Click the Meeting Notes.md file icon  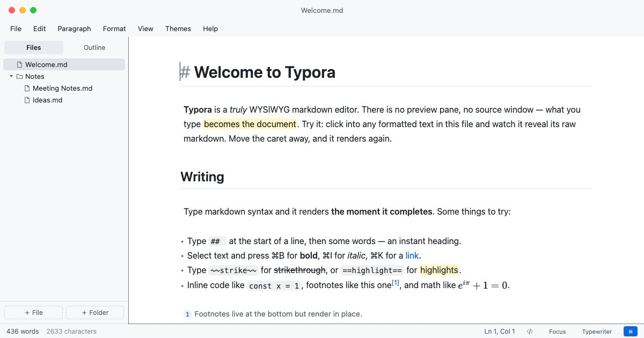tap(27, 88)
